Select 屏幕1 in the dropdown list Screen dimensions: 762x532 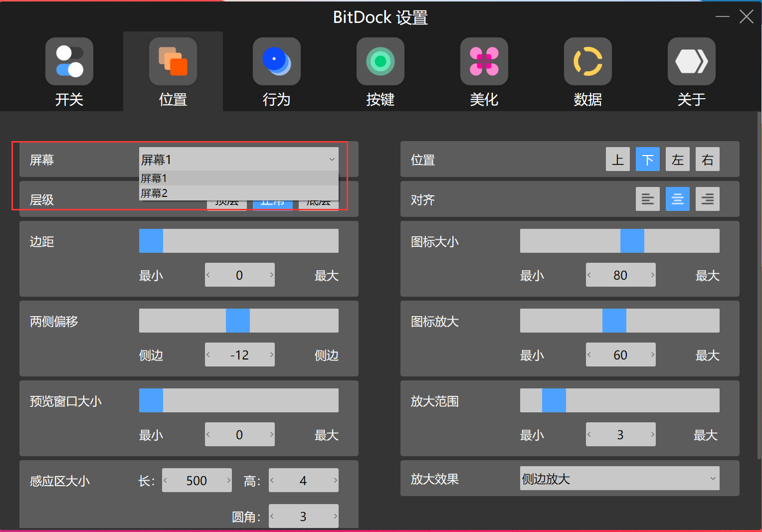click(x=239, y=178)
